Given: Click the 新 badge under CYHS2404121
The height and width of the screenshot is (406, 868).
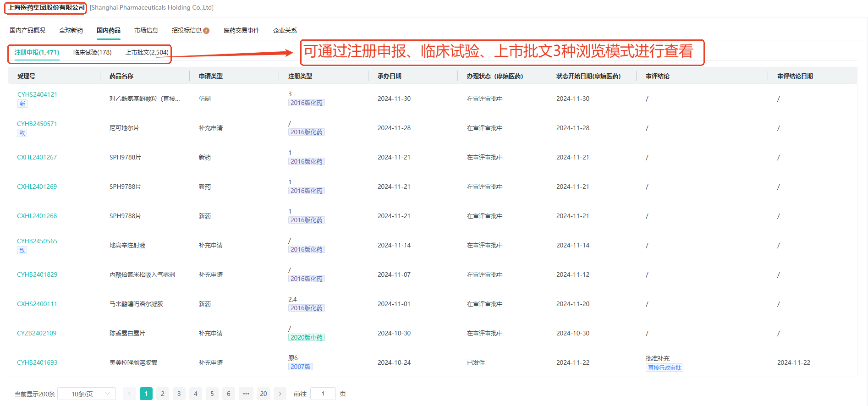Looking at the screenshot, I should [22, 104].
